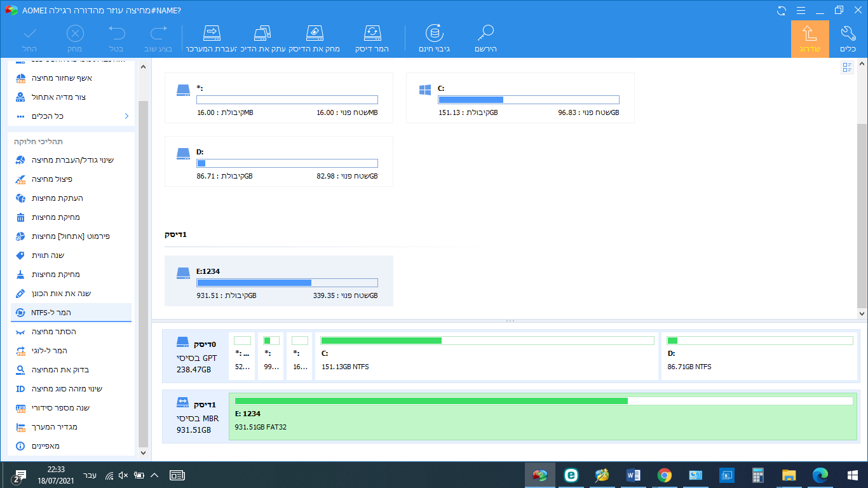Viewport: 868px width, 488px height.
Task: Select C: 151.13GB NTFS in disk map
Action: pyautogui.click(x=487, y=356)
